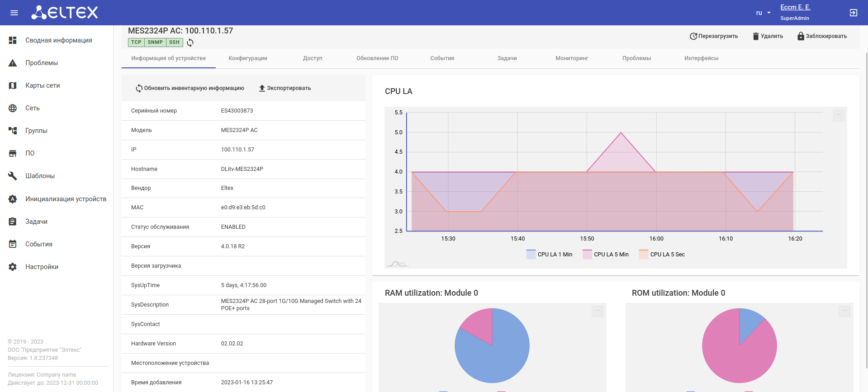This screenshot has height=392, width=868.
Task: Open the ru language dropdown
Action: pos(763,13)
